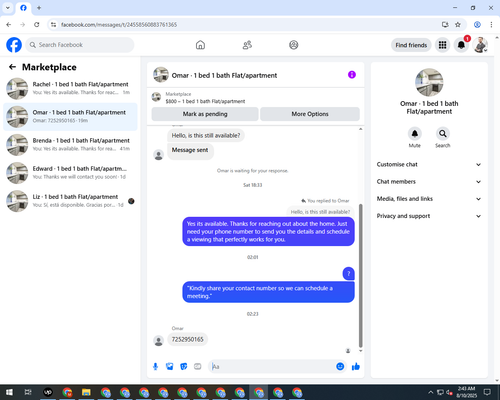Open the Chrome profile icon
This screenshot has width=500, height=400.
click(x=477, y=25)
